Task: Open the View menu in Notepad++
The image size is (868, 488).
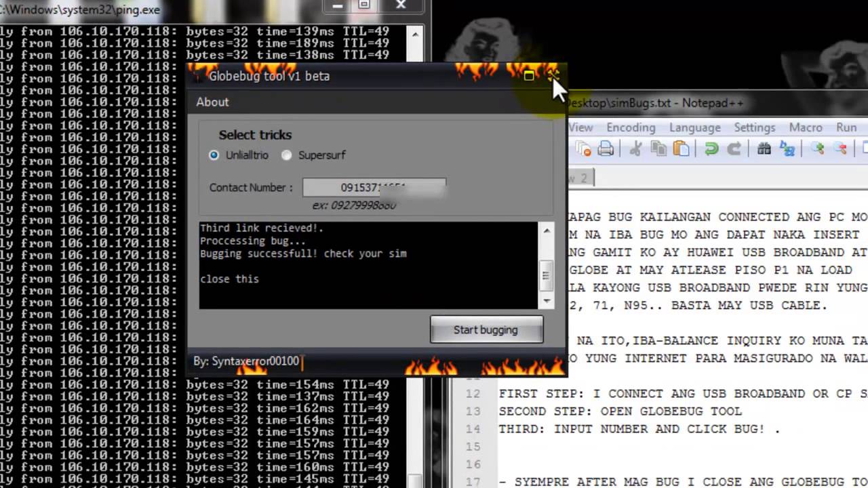Action: [580, 127]
